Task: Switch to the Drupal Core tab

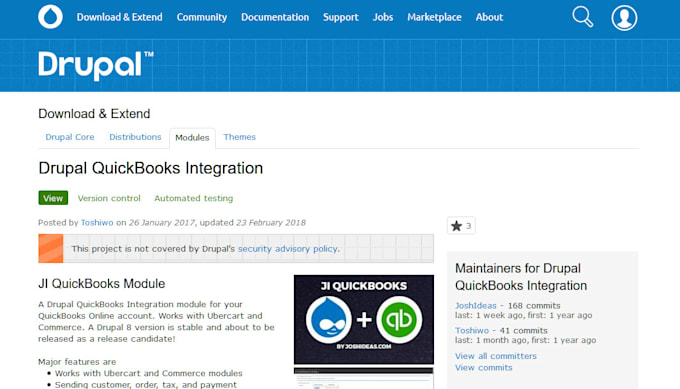Action: 70,137
